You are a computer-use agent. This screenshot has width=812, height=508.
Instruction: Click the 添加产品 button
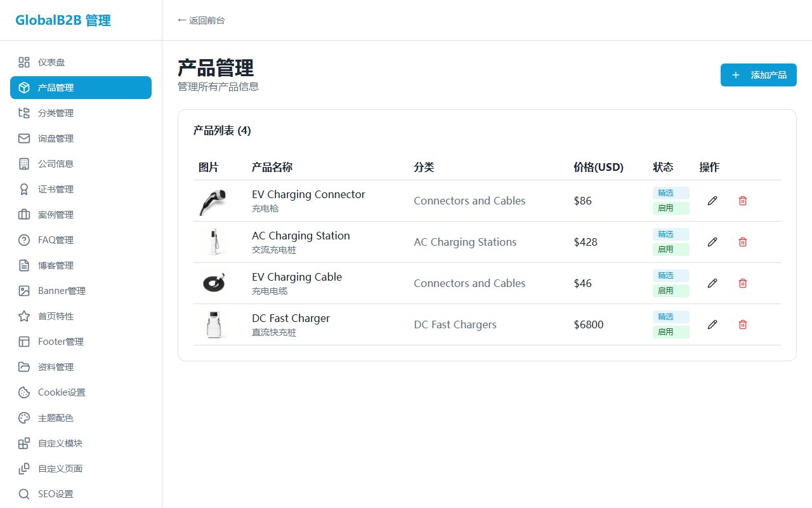(759, 75)
